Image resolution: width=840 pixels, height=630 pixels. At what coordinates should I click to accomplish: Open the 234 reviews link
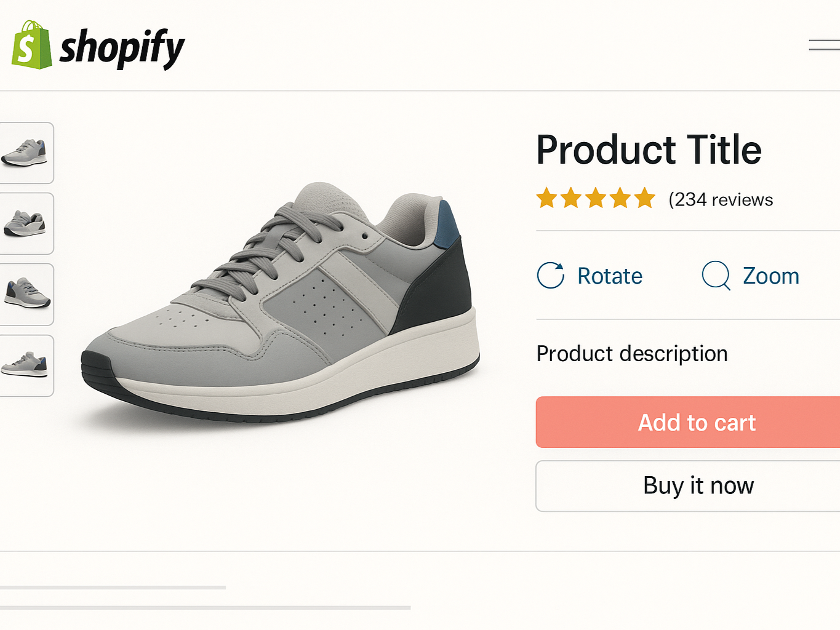point(721,200)
